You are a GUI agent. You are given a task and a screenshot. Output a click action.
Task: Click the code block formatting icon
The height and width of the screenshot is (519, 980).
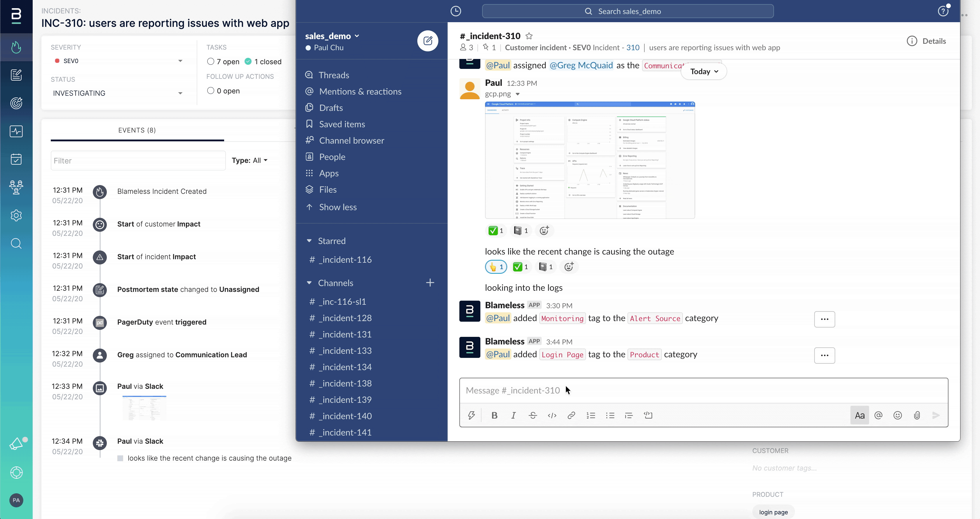coord(648,415)
